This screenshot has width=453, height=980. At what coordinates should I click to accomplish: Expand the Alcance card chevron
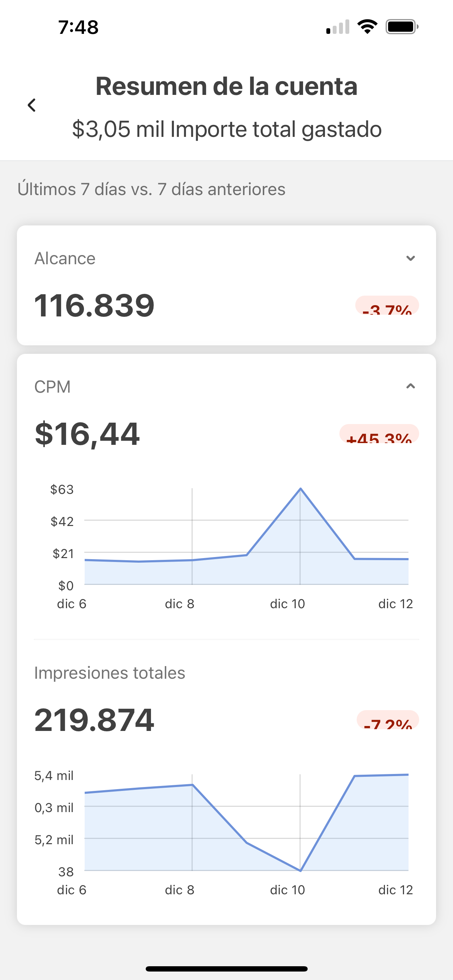410,258
